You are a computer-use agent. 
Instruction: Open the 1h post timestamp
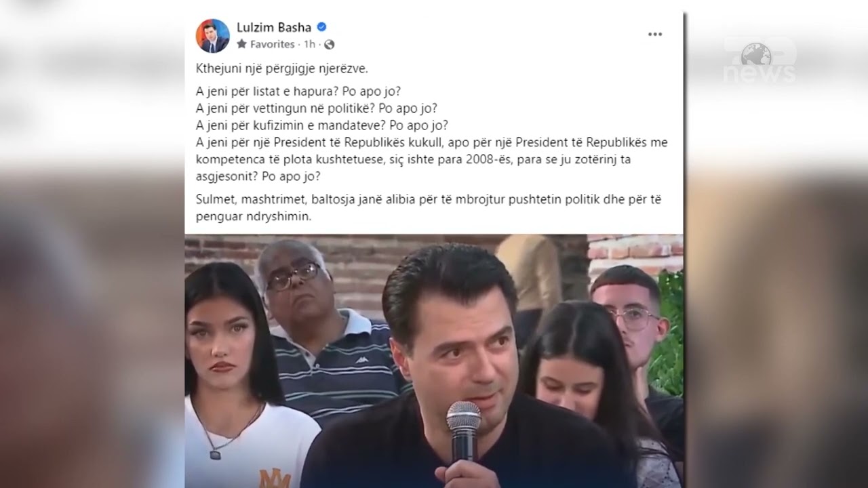click(310, 44)
